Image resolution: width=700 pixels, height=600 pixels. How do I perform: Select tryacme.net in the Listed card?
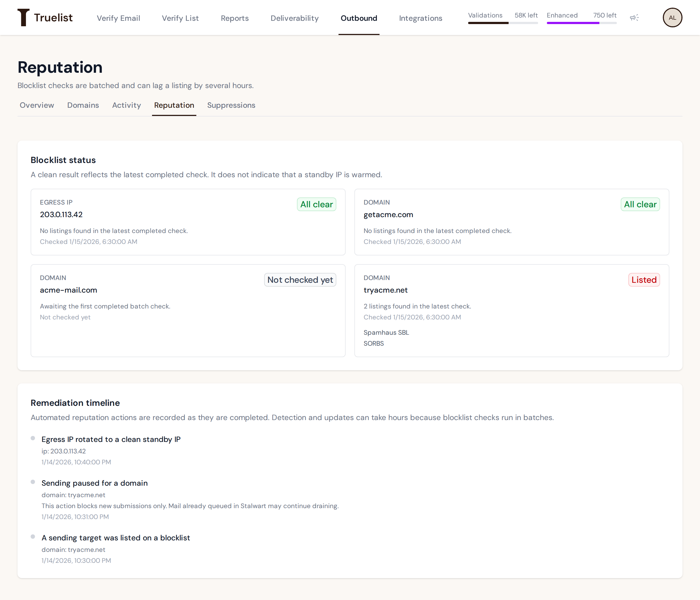386,290
